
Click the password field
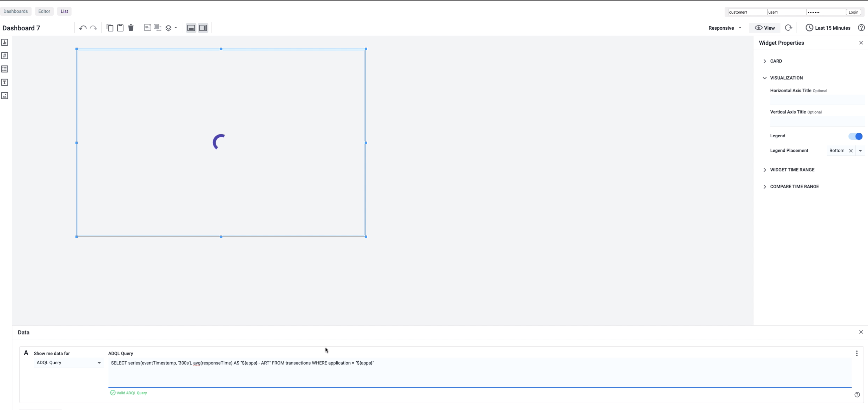coord(826,12)
